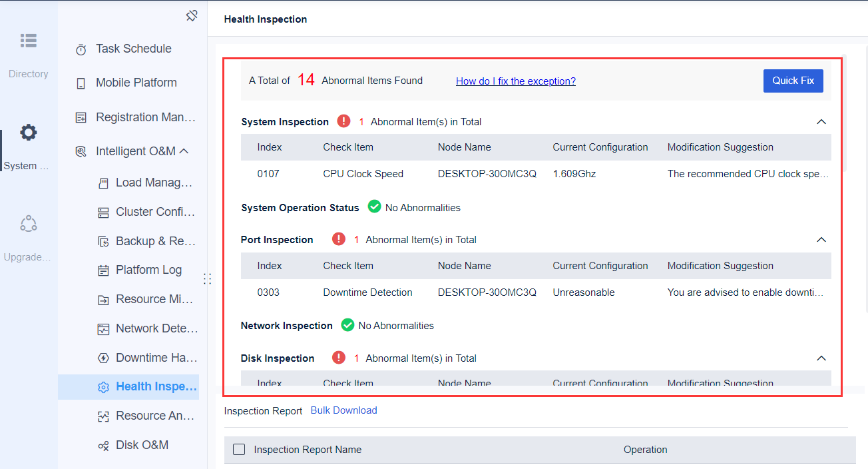The image size is (868, 469).
Task: Select the Backup & Restore icon
Action: tap(103, 240)
